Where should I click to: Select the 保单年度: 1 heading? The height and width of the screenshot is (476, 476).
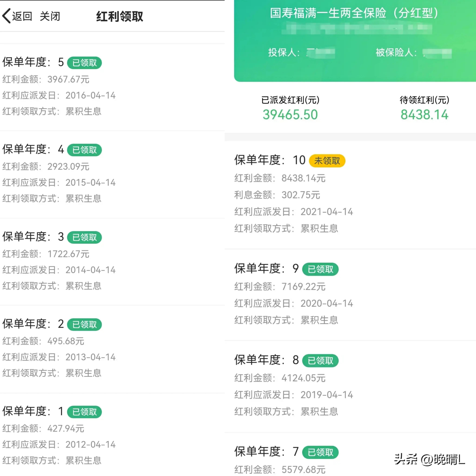point(33,411)
